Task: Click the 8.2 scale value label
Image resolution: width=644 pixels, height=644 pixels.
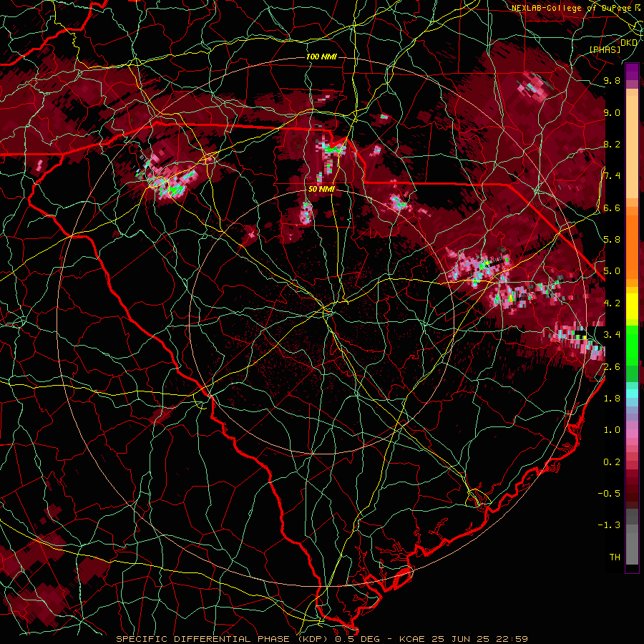Action: [612, 144]
